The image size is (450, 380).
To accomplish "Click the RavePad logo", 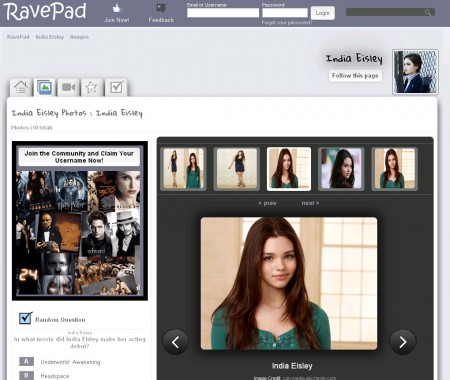I will [44, 11].
